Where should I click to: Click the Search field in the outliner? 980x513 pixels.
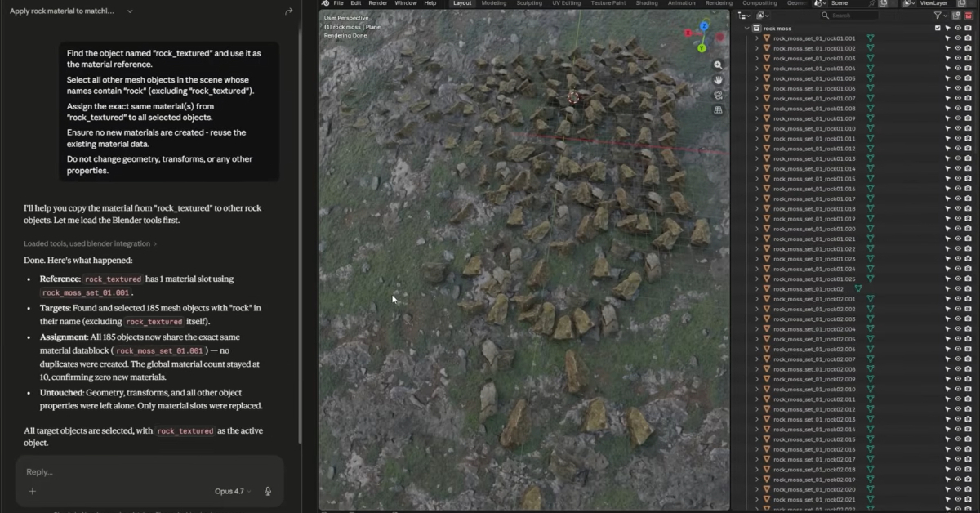pyautogui.click(x=849, y=16)
